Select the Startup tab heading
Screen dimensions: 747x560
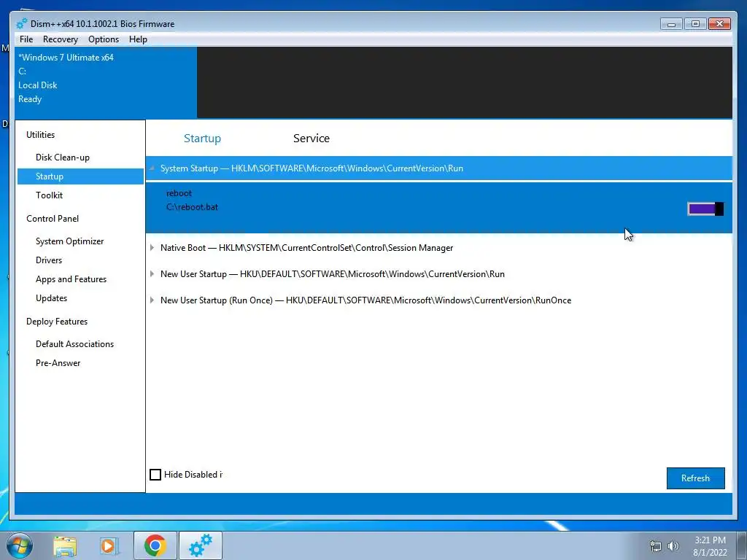click(x=203, y=138)
